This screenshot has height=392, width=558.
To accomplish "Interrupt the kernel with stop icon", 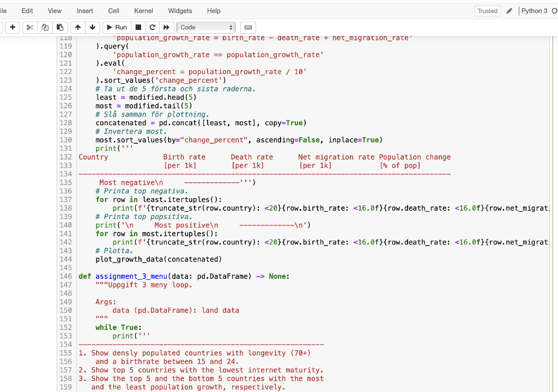I will click(137, 27).
